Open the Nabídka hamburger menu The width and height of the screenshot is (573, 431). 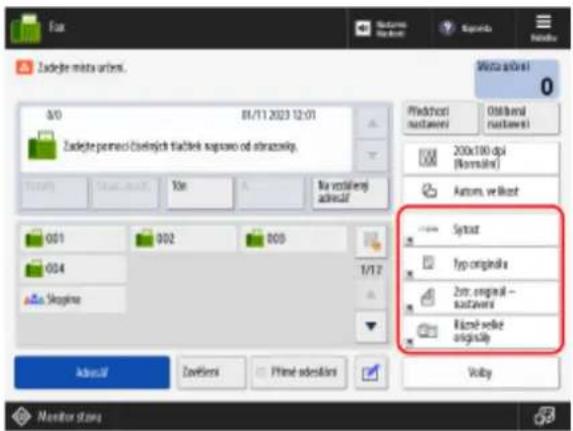pos(543,28)
